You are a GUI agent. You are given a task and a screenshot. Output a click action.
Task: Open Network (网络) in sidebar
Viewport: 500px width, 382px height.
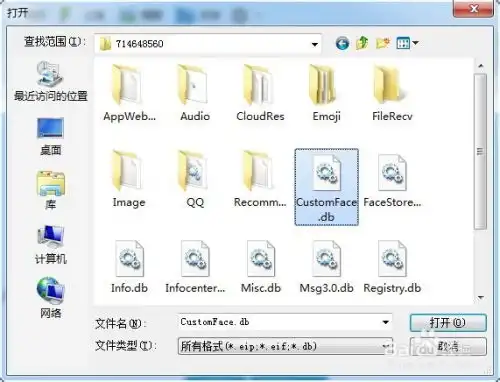[51, 298]
